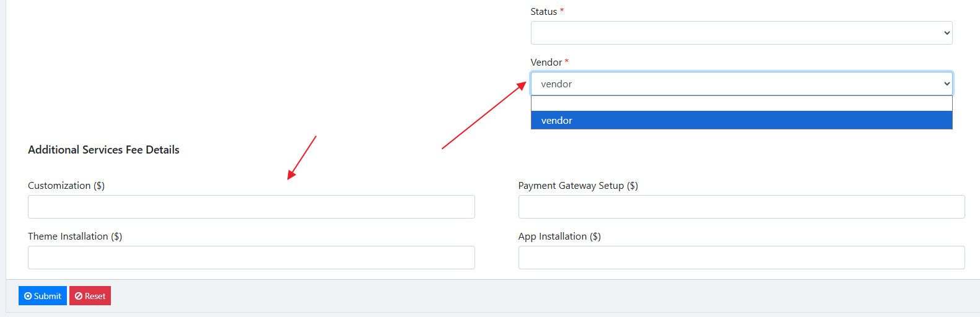This screenshot has height=317, width=980.
Task: Focus the Customization ($) input field
Action: tap(251, 207)
